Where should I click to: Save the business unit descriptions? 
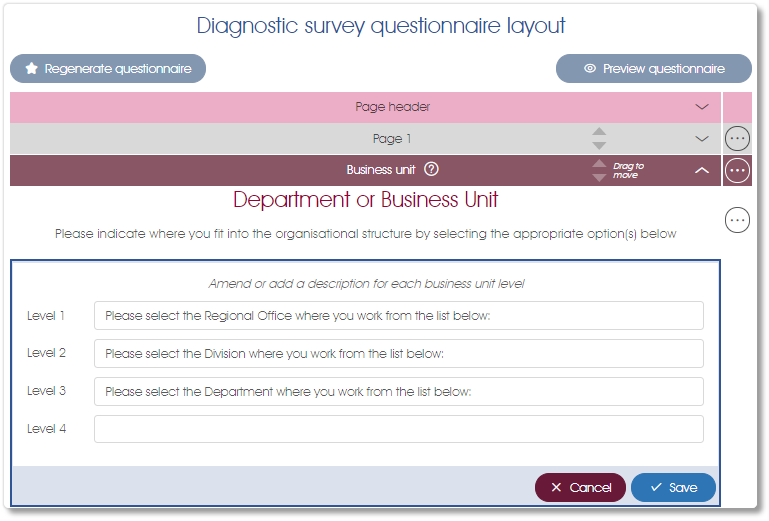tap(673, 487)
